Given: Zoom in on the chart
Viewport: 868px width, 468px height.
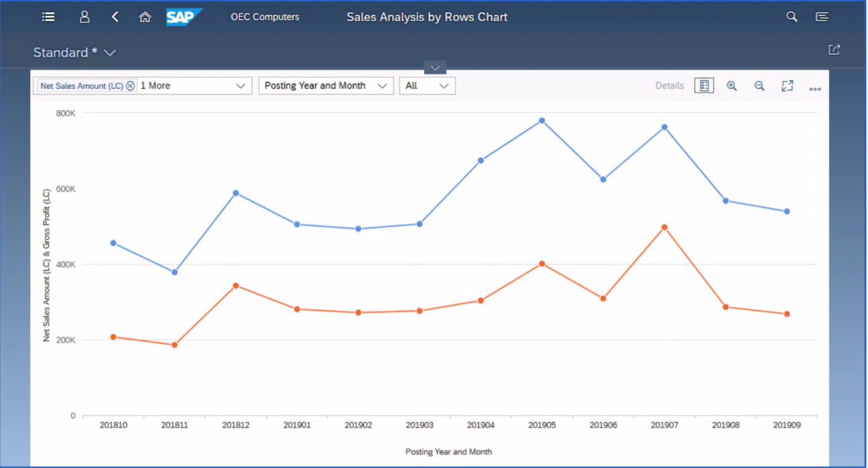Looking at the screenshot, I should [732, 86].
